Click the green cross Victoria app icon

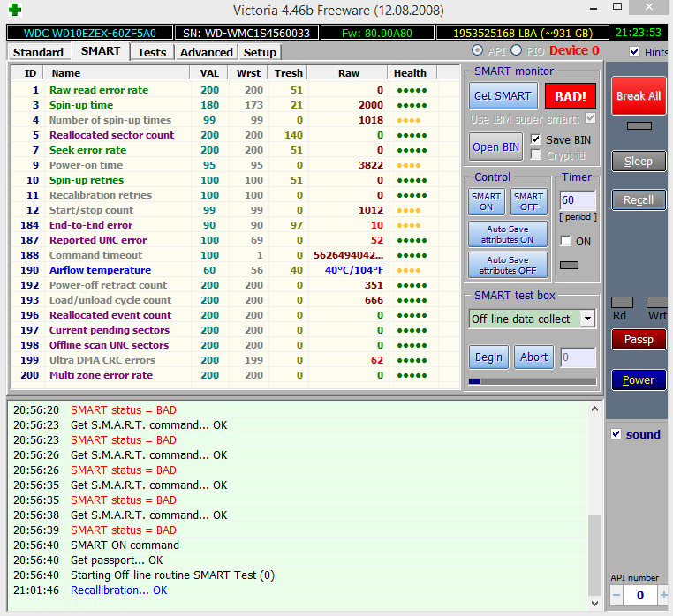pos(15,10)
